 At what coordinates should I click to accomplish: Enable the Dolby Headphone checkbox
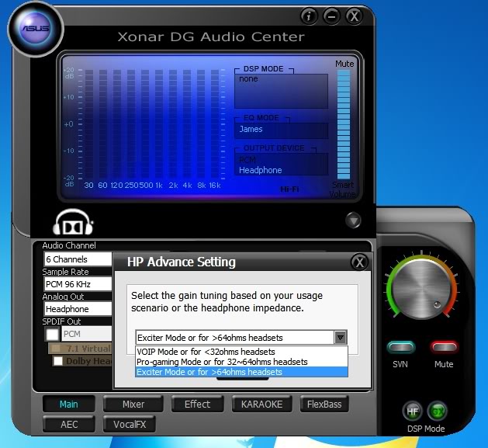pos(57,361)
